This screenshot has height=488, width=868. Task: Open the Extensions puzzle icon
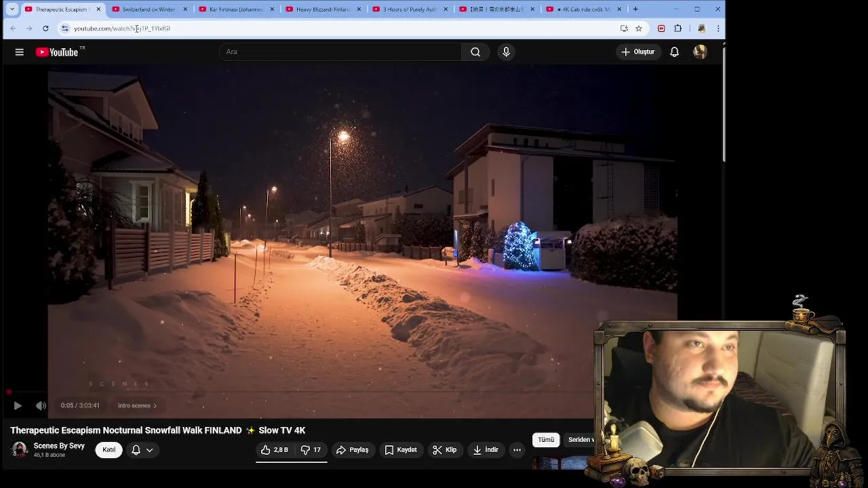tap(678, 28)
